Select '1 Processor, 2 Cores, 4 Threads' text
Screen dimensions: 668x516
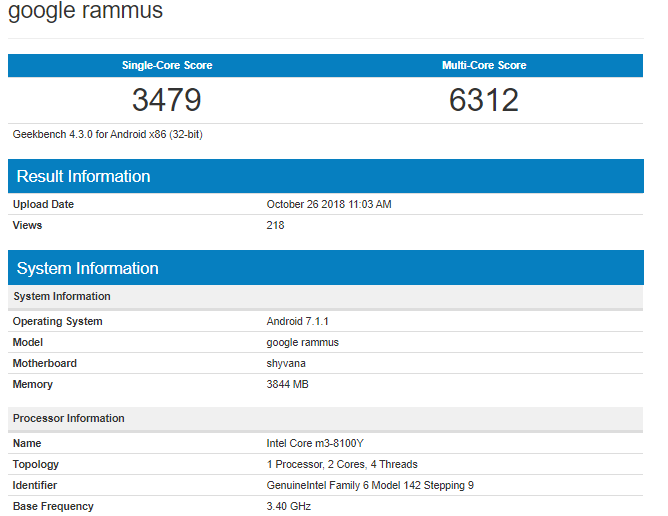tap(342, 464)
